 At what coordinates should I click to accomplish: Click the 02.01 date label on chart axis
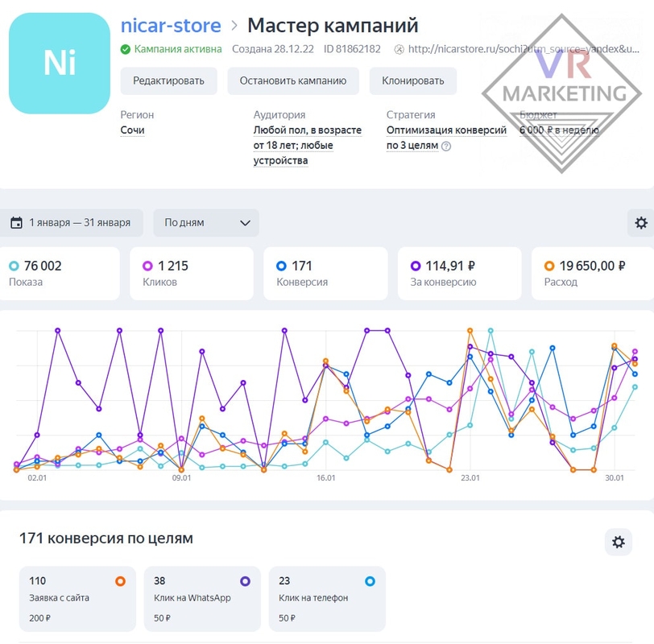37,477
